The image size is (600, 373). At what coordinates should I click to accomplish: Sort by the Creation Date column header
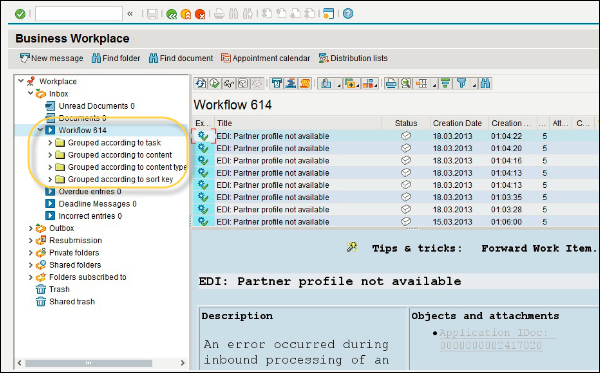(x=457, y=123)
